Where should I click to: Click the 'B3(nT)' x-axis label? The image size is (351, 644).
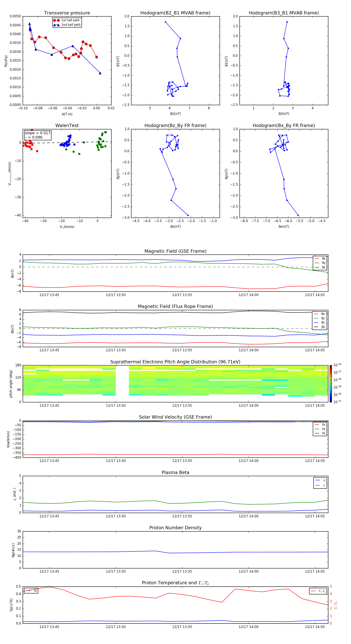pyautogui.click(x=284, y=114)
